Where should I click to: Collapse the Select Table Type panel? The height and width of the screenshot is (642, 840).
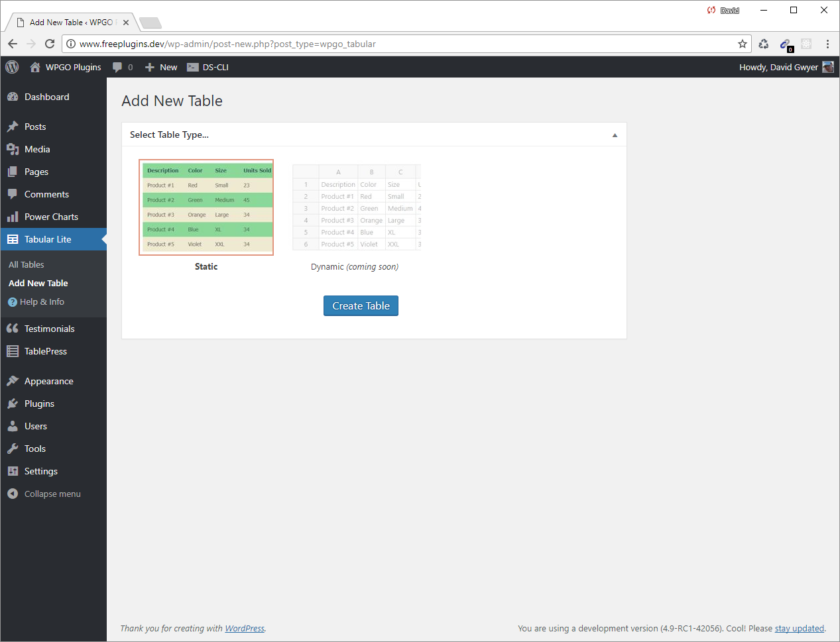[615, 135]
